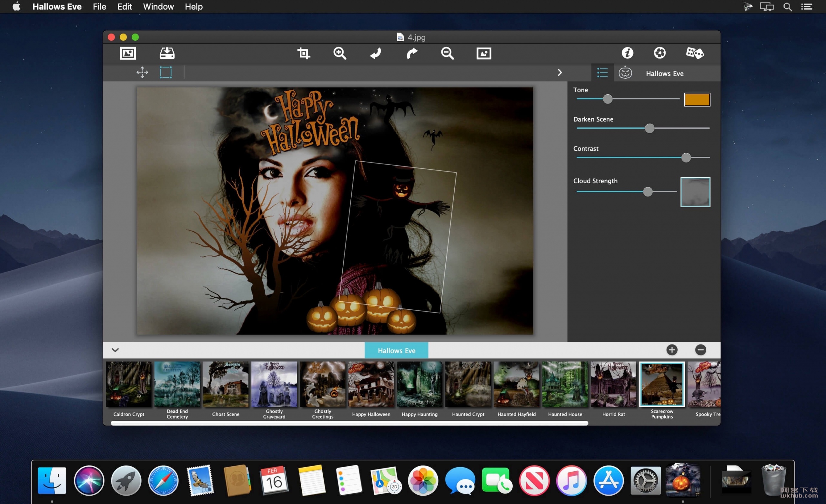
Task: Open Siri from the Dock
Action: (89, 480)
